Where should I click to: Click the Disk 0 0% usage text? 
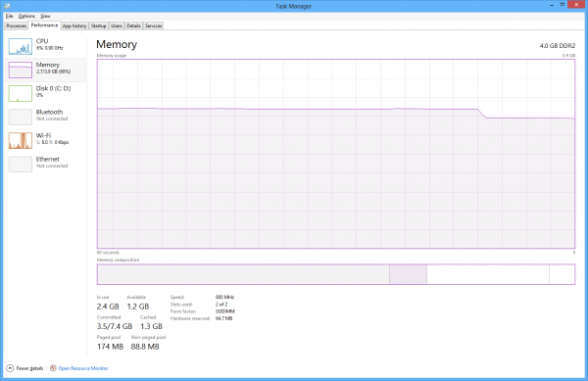[x=40, y=95]
